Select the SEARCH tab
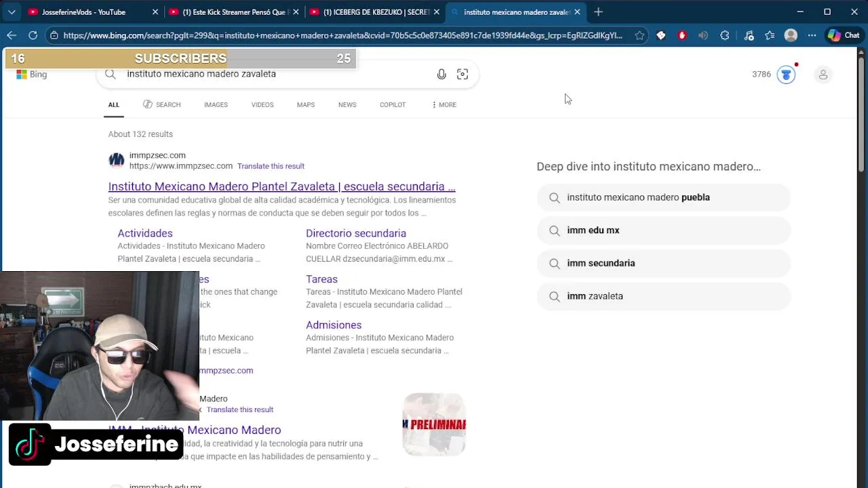 (x=162, y=104)
